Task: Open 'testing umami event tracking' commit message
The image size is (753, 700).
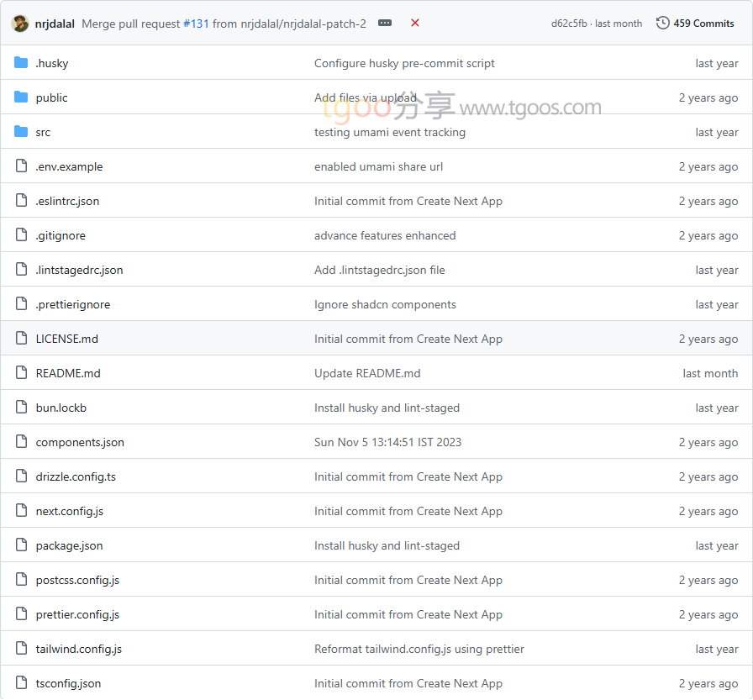Action: click(389, 132)
